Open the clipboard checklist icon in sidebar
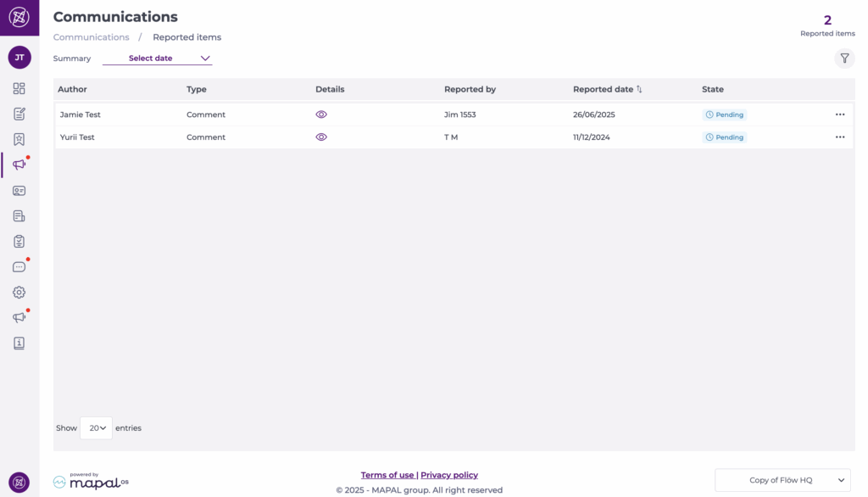This screenshot has height=497, width=868. pos(19,242)
